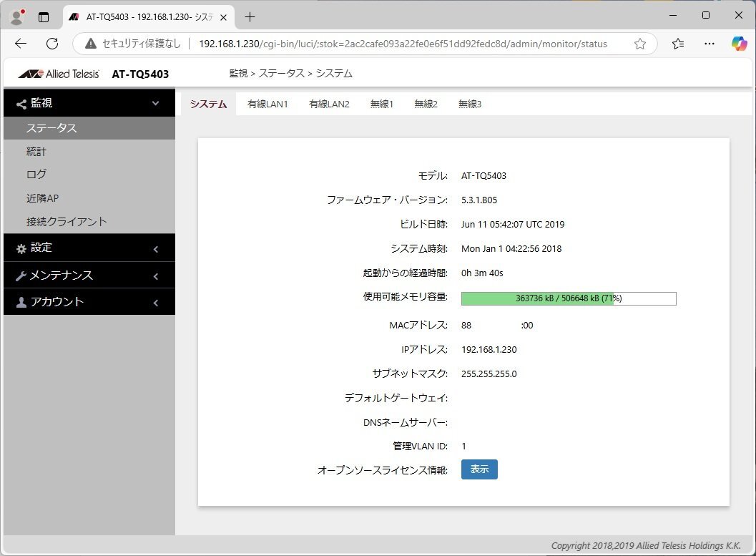Switch to the 無線2 tab
Viewport: 756px width, 556px height.
pyautogui.click(x=426, y=104)
